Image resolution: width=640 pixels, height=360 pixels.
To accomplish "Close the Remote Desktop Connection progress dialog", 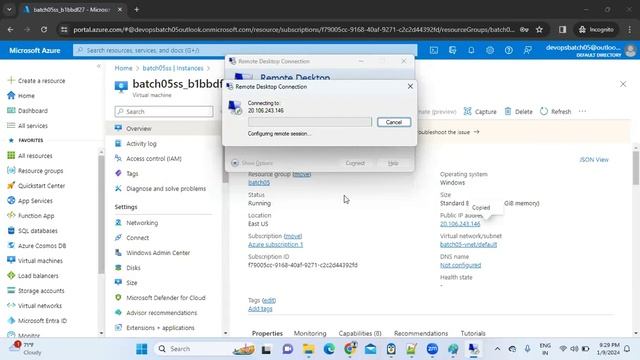I will [410, 86].
